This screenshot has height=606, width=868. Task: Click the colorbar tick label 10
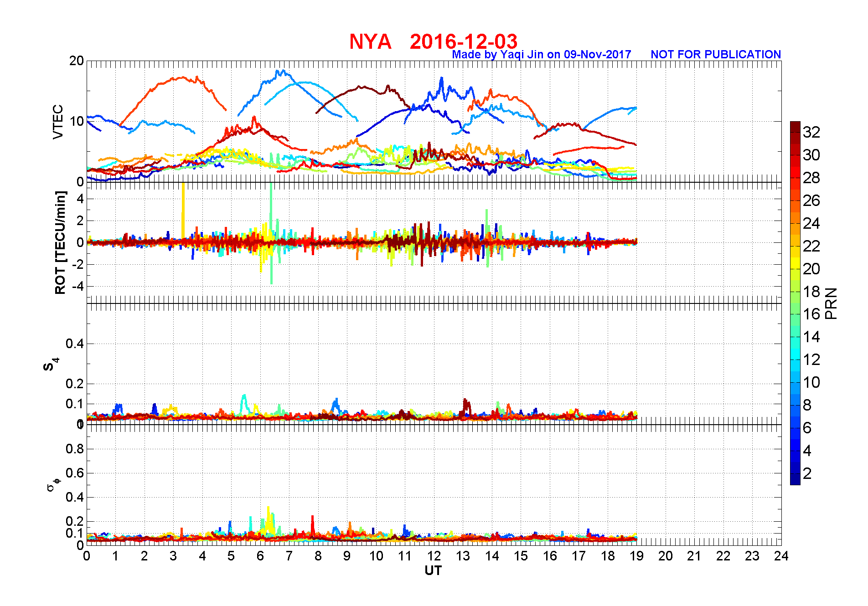[811, 382]
